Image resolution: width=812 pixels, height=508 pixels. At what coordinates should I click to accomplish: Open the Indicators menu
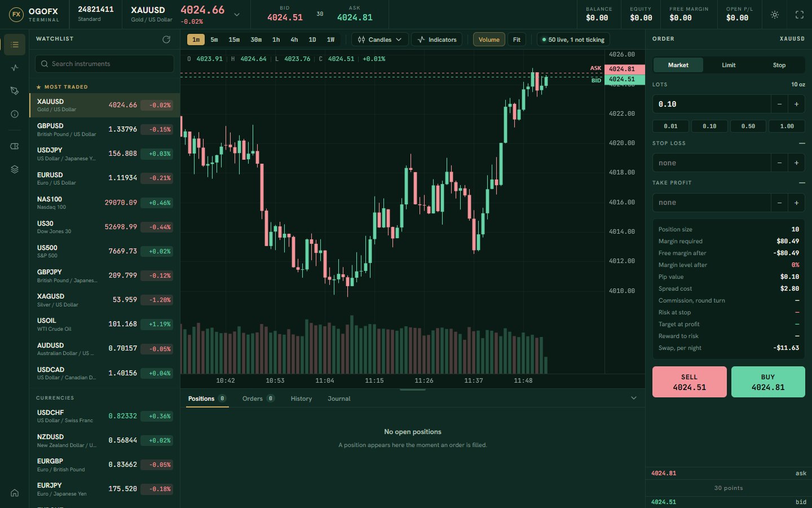click(437, 40)
